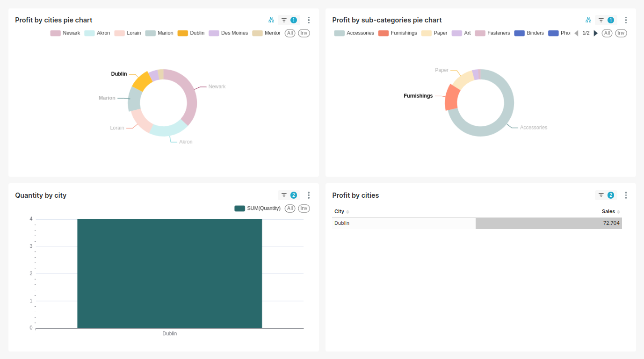Click the Newark slice of the donut
This screenshot has width=644, height=359.
(188, 93)
